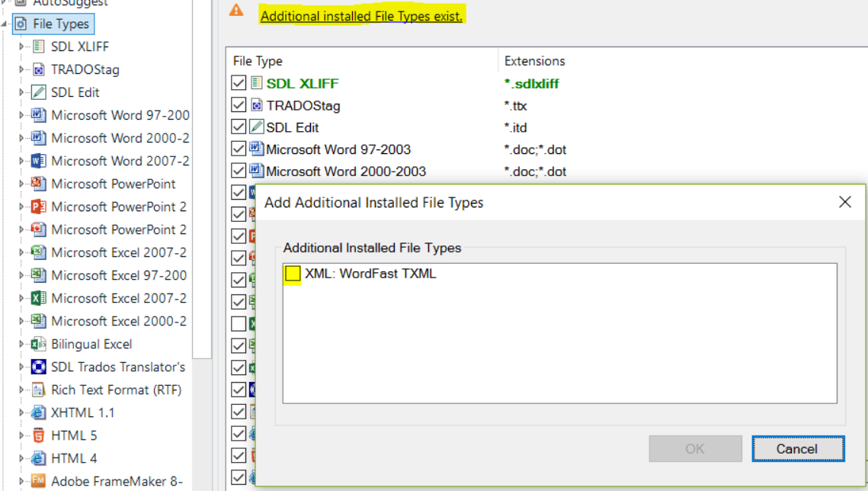Select the *.sdlxliff extension cell

click(531, 84)
